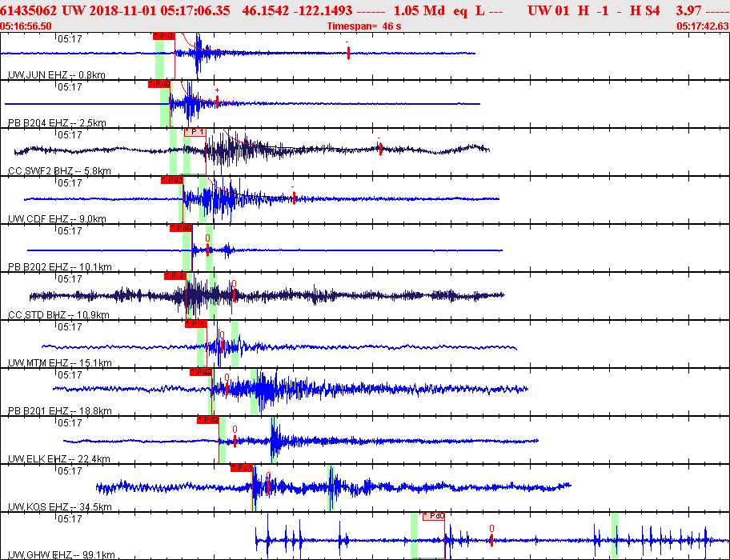Click station label 'UW GHW EHZ -- 99.1km'
730x560 pixels.
coord(62,555)
